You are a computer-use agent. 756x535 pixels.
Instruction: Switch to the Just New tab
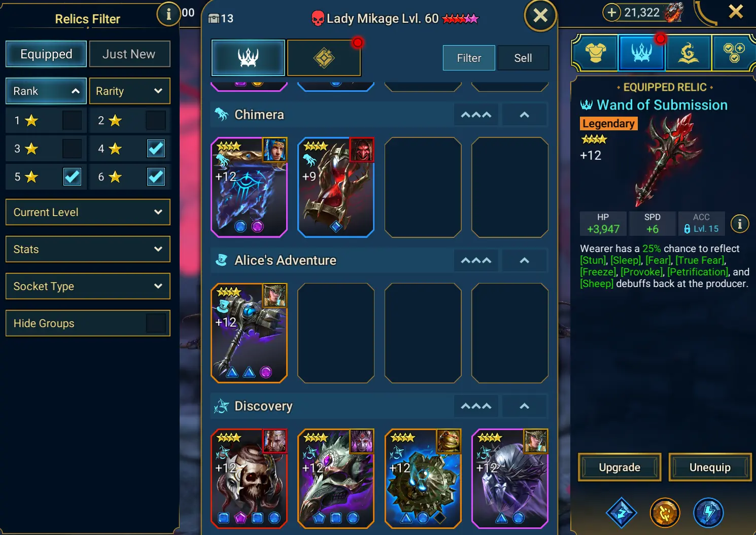pos(129,54)
